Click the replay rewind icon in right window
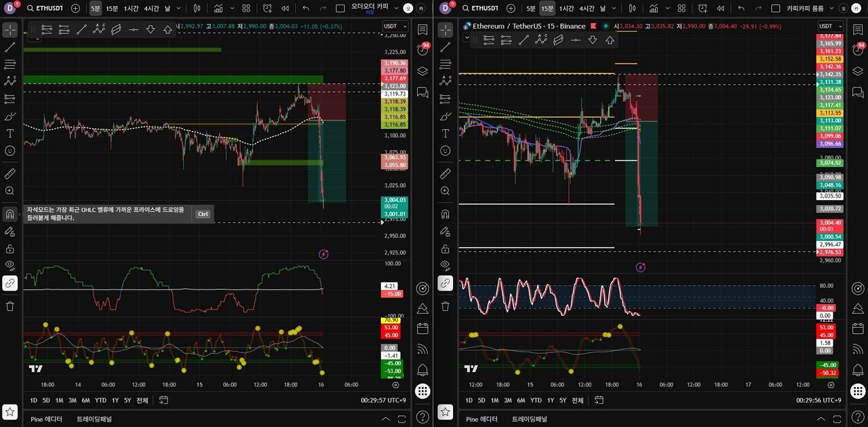Screen dimensions: 868x427 coord(720,8)
